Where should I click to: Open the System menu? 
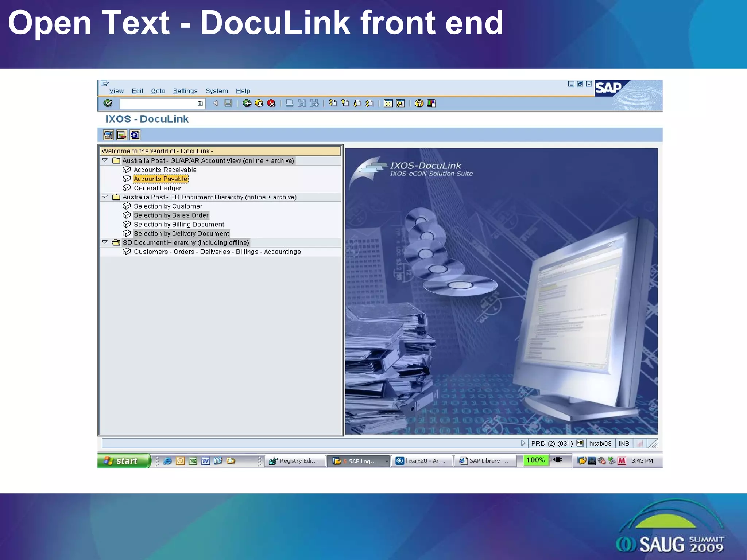tap(217, 91)
